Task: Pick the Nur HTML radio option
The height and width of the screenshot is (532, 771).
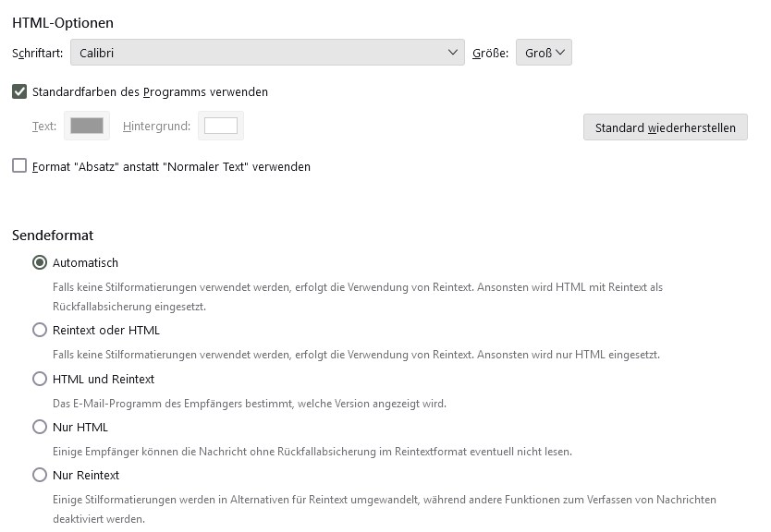Action: click(x=40, y=427)
